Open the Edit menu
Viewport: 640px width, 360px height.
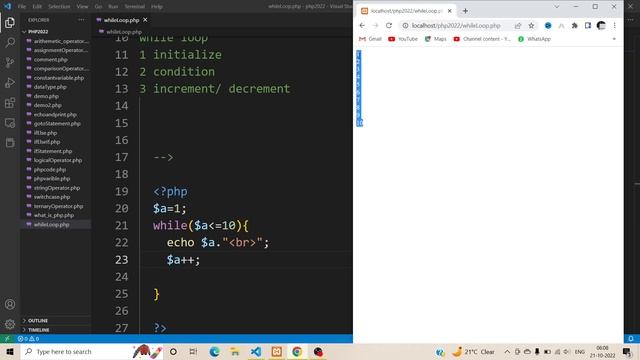click(37, 7)
